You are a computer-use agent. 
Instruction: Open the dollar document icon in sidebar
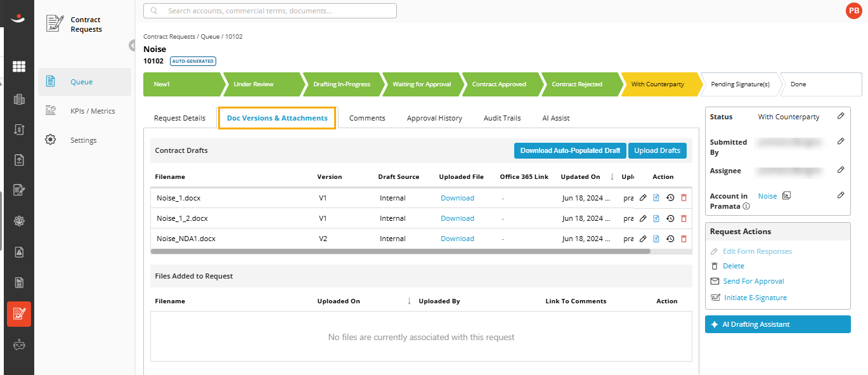point(19,130)
